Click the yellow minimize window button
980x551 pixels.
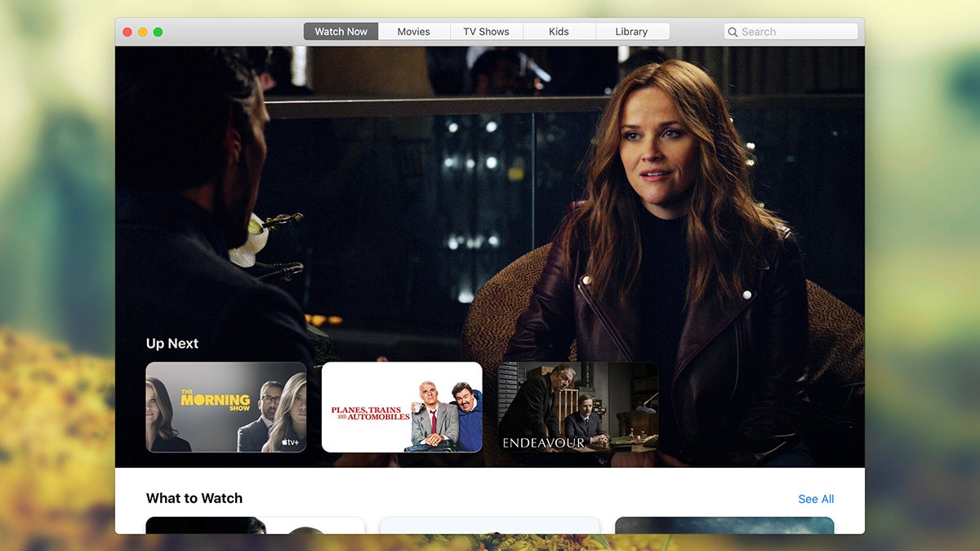coord(142,31)
